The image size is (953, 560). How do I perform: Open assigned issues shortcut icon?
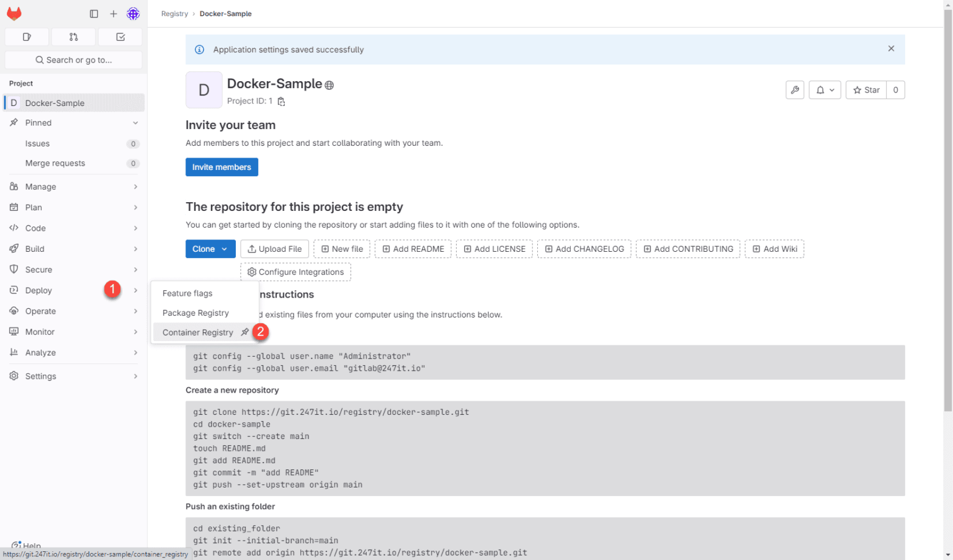click(x=27, y=37)
